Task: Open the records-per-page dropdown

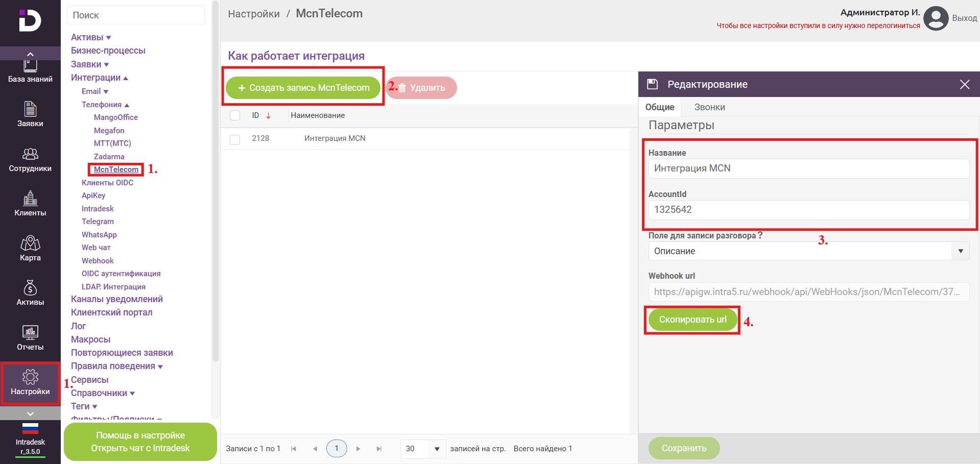Action: coord(423,449)
